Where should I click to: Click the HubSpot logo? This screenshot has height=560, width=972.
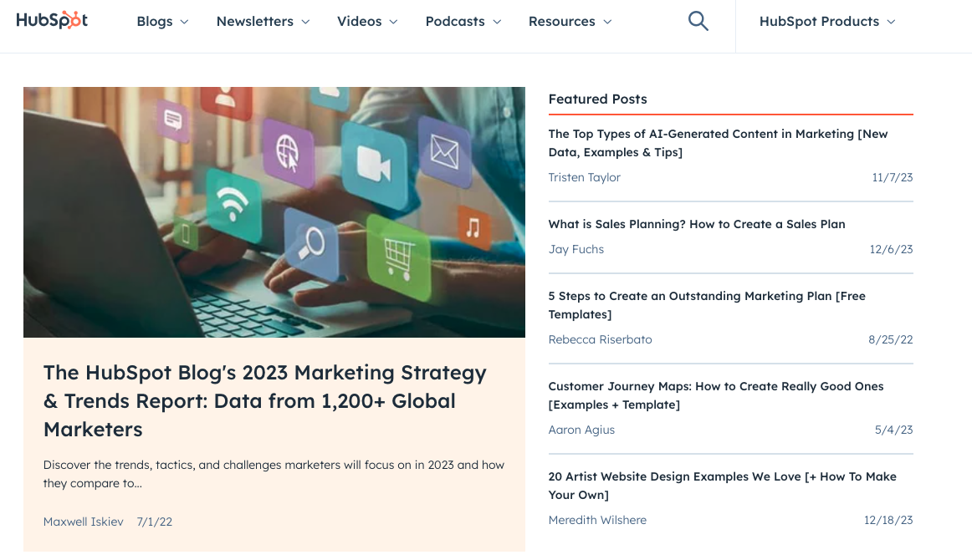pyautogui.click(x=52, y=20)
